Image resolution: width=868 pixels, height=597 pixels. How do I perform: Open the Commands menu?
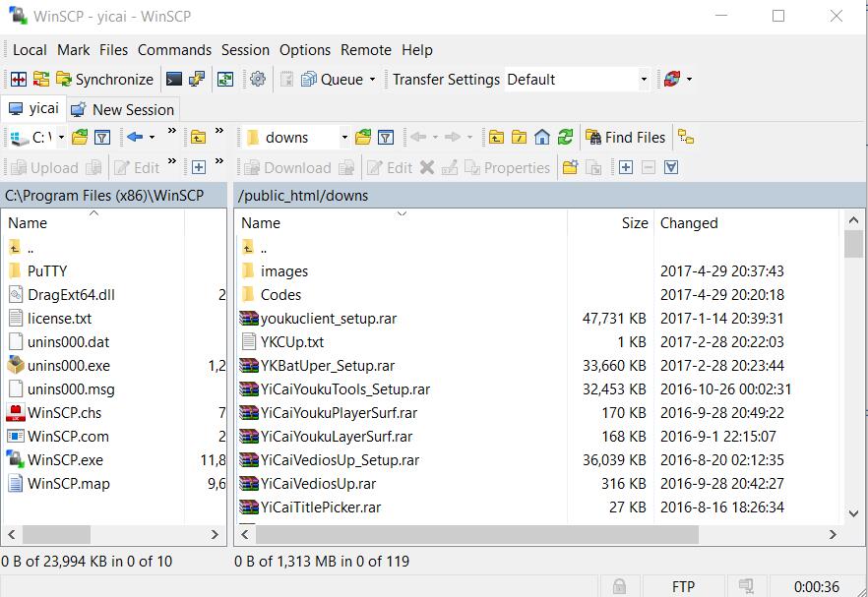click(x=174, y=50)
